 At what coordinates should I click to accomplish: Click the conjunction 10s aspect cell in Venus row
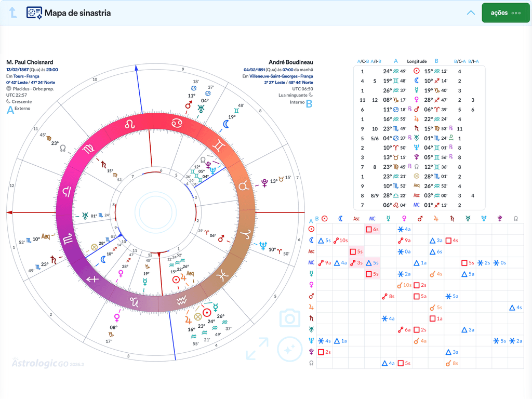click(404, 285)
